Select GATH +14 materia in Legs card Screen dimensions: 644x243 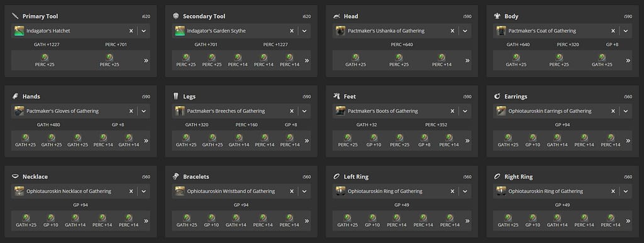[238, 141]
